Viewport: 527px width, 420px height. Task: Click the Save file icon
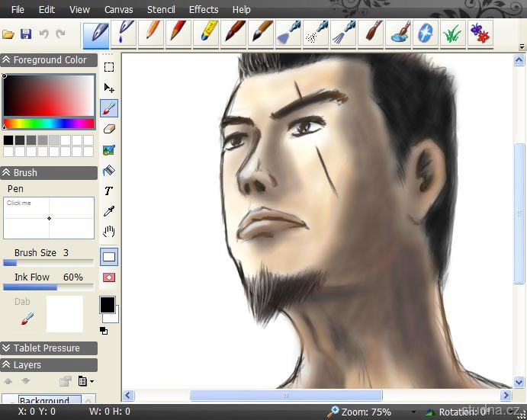pos(26,34)
